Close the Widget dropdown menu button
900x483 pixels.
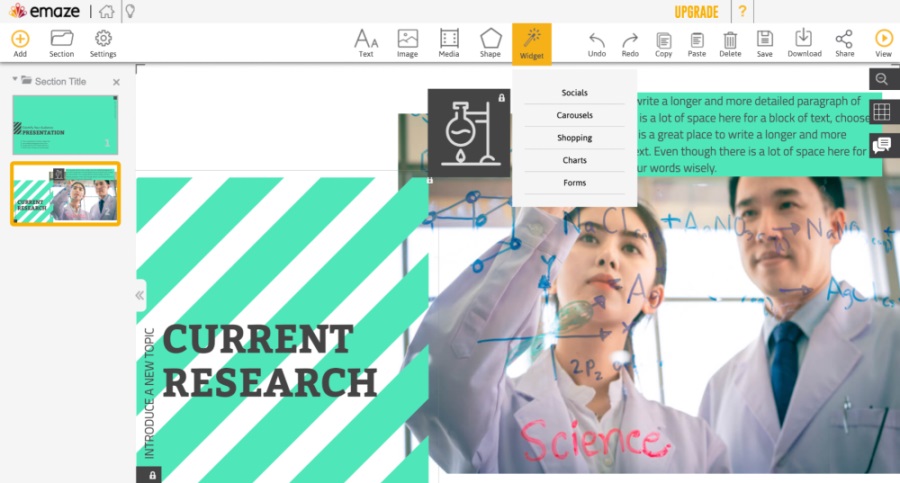[531, 43]
